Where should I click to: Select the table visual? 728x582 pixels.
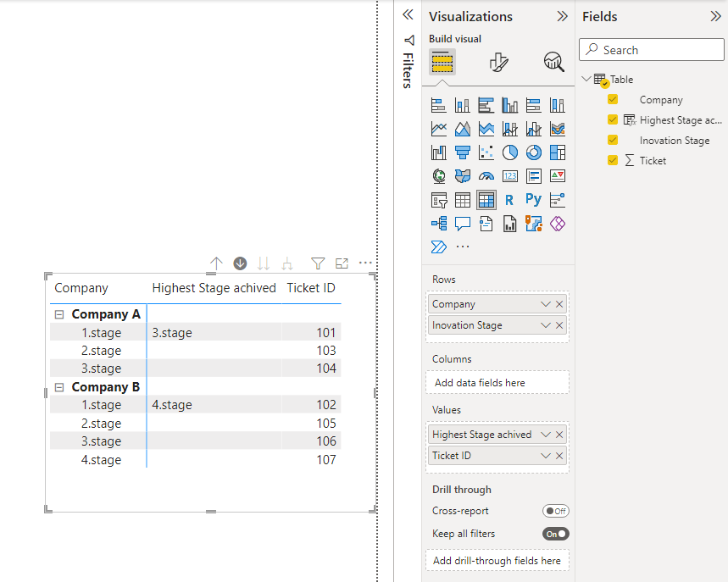pos(462,200)
